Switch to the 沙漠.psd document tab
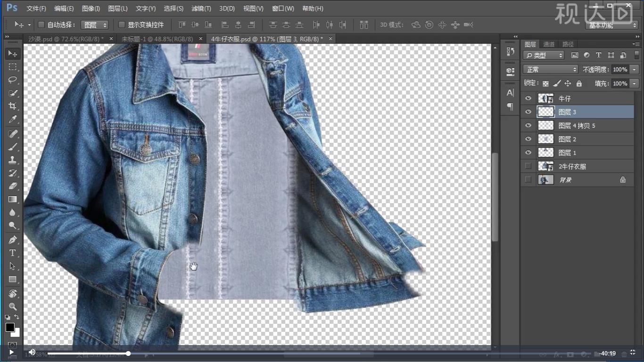Screen dimensions: 644x362 66,39
